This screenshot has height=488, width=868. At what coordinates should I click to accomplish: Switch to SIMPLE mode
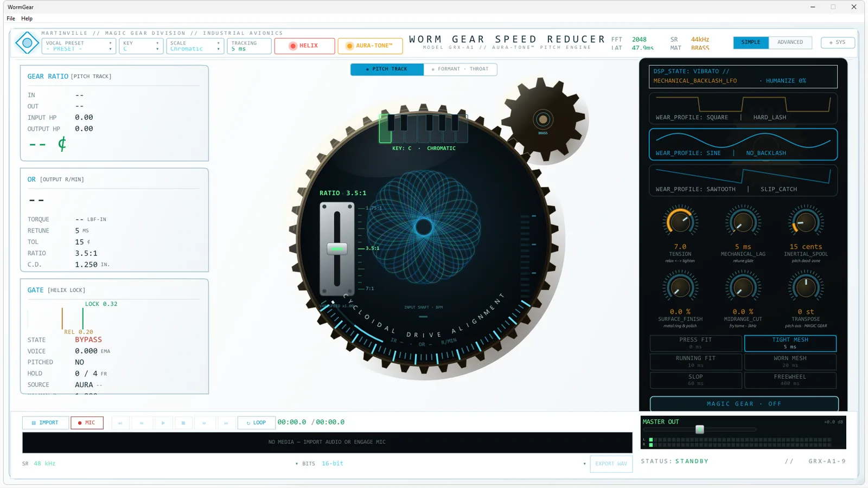click(751, 42)
